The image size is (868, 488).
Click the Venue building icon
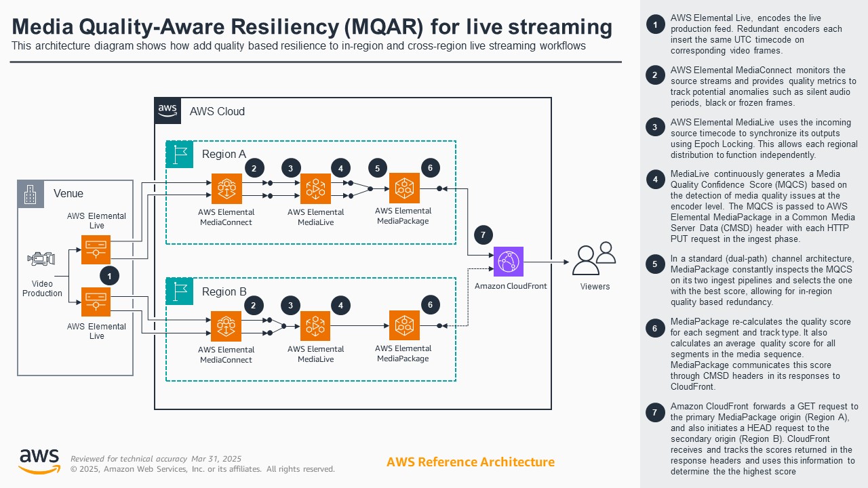coord(31,193)
